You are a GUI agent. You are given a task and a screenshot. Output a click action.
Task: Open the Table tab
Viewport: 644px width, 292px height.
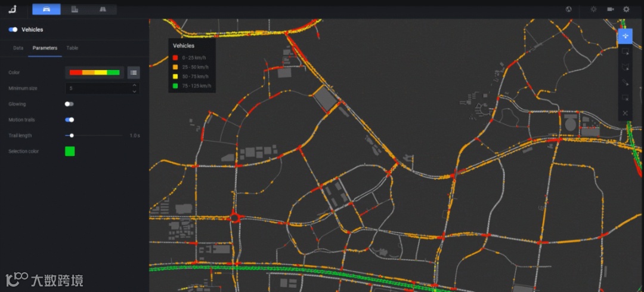tap(72, 48)
